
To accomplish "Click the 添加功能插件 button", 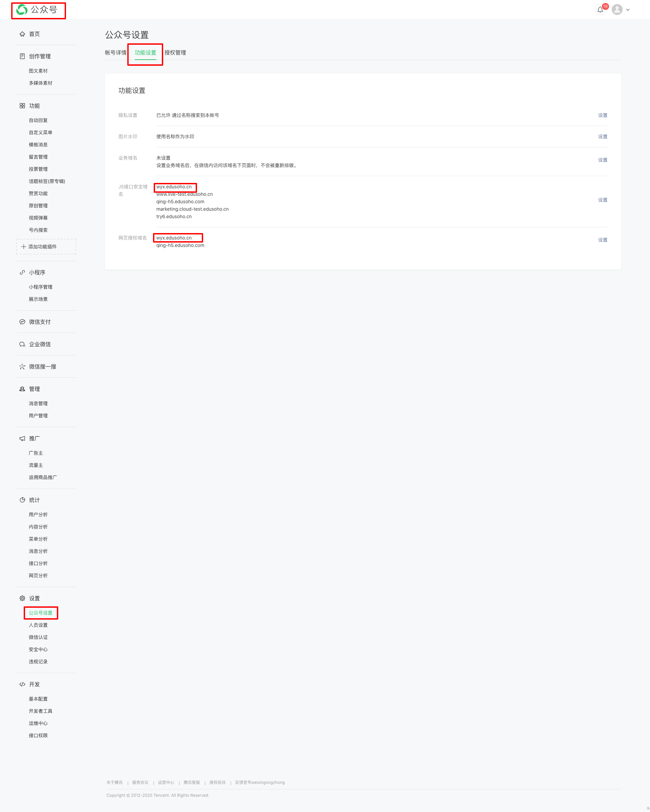I will click(46, 247).
